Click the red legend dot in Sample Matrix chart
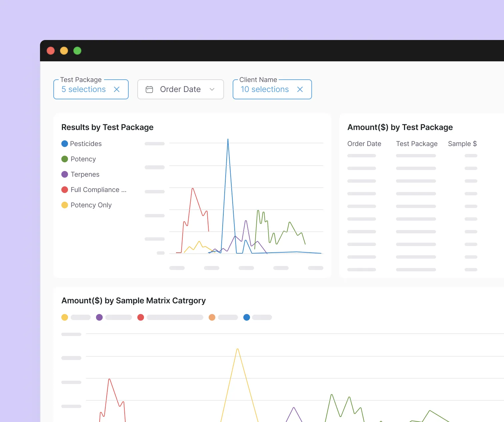 tap(141, 317)
